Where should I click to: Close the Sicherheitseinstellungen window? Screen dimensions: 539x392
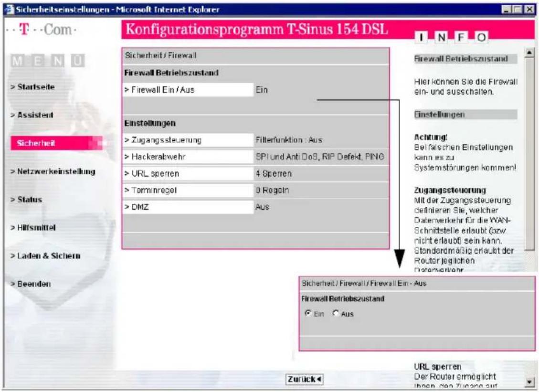[x=529, y=9]
